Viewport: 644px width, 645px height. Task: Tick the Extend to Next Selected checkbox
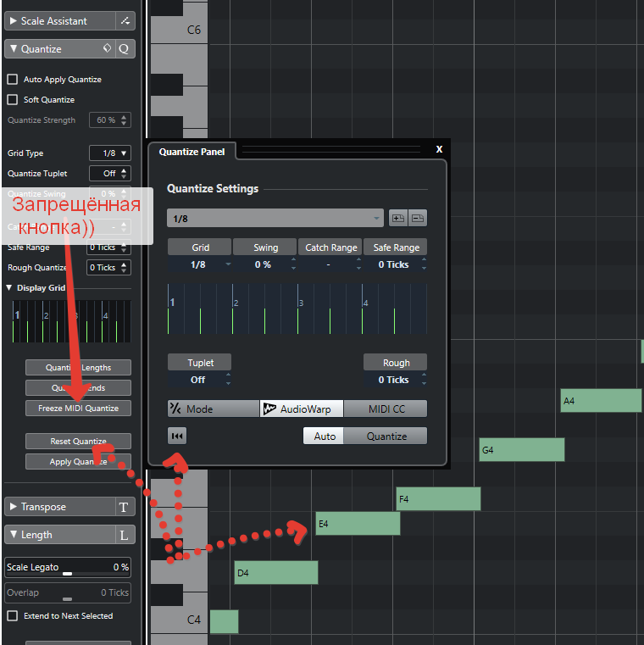pos(13,616)
